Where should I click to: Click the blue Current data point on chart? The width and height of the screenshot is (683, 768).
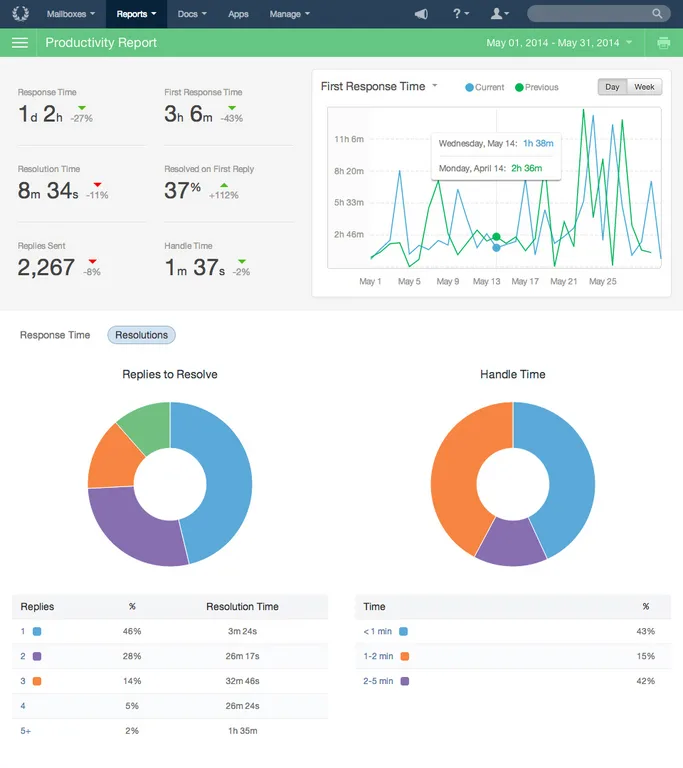point(496,248)
